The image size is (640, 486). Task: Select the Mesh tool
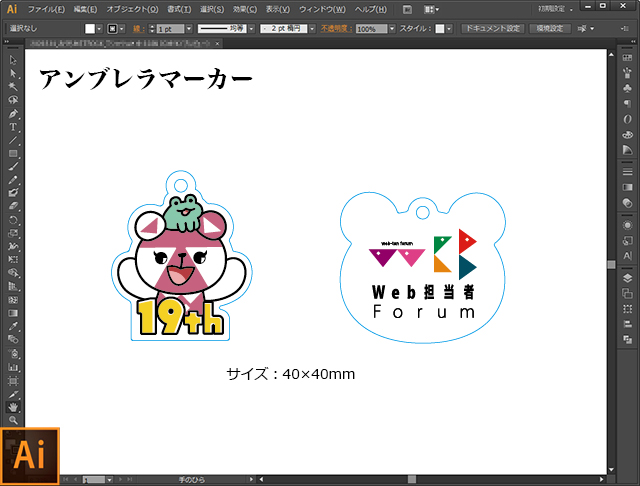pyautogui.click(x=13, y=300)
